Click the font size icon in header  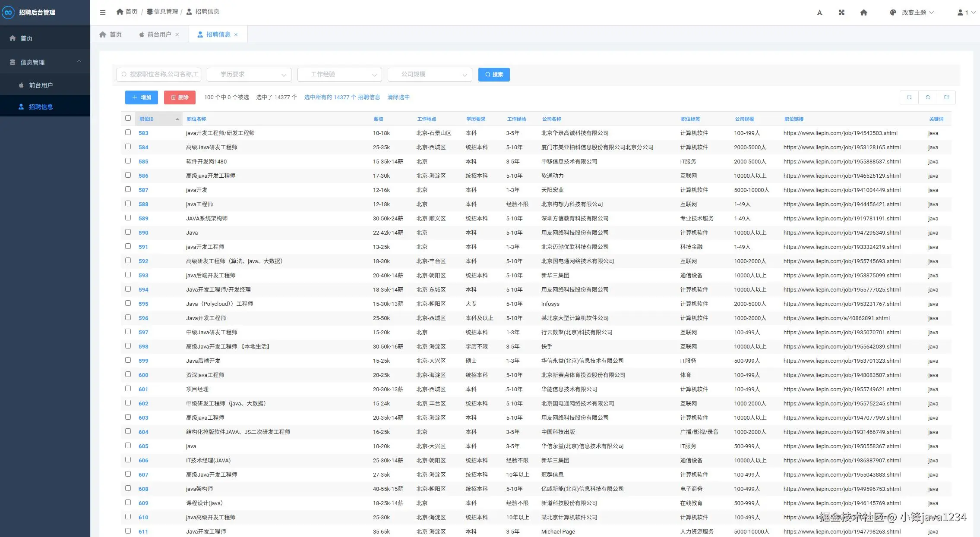click(819, 13)
